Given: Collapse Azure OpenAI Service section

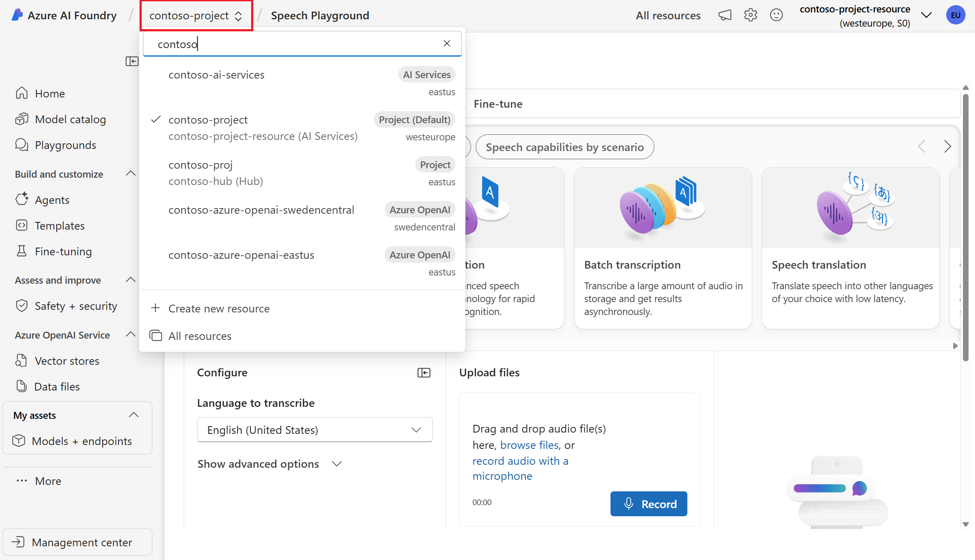Looking at the screenshot, I should tap(131, 335).
